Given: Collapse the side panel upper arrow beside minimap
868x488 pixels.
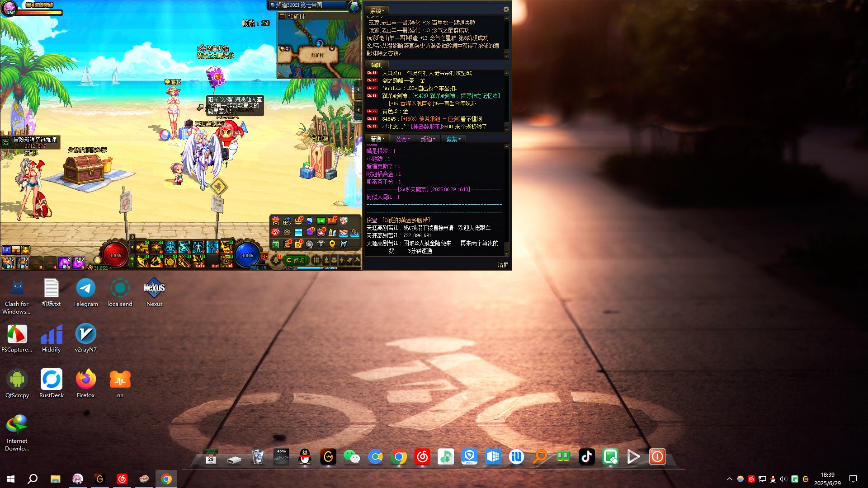Looking at the screenshot, I should (x=358, y=89).
